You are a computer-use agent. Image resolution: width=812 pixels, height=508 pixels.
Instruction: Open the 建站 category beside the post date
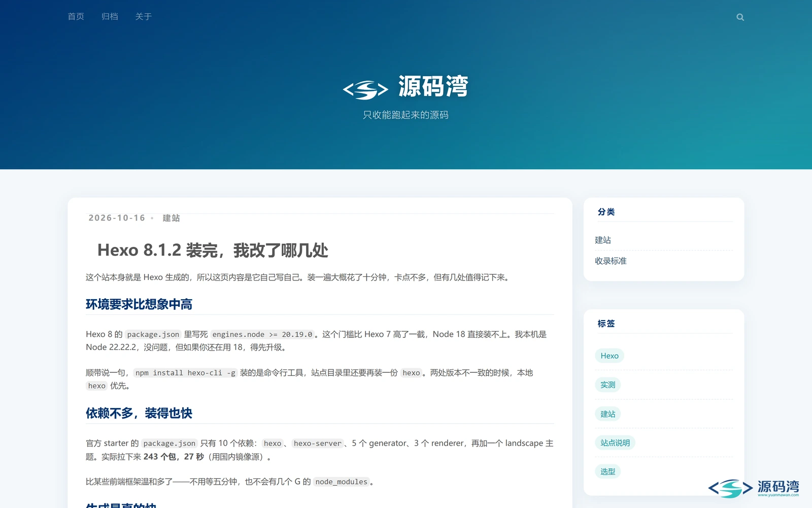click(x=171, y=218)
